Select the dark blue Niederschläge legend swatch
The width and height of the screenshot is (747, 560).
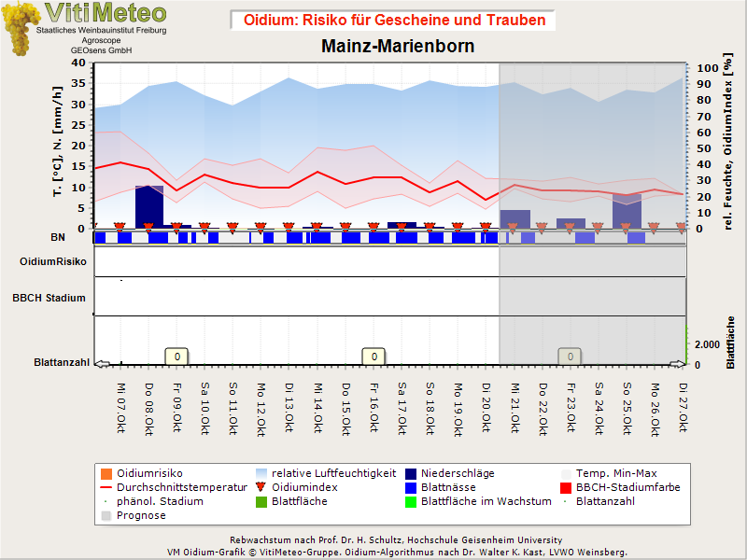click(411, 473)
